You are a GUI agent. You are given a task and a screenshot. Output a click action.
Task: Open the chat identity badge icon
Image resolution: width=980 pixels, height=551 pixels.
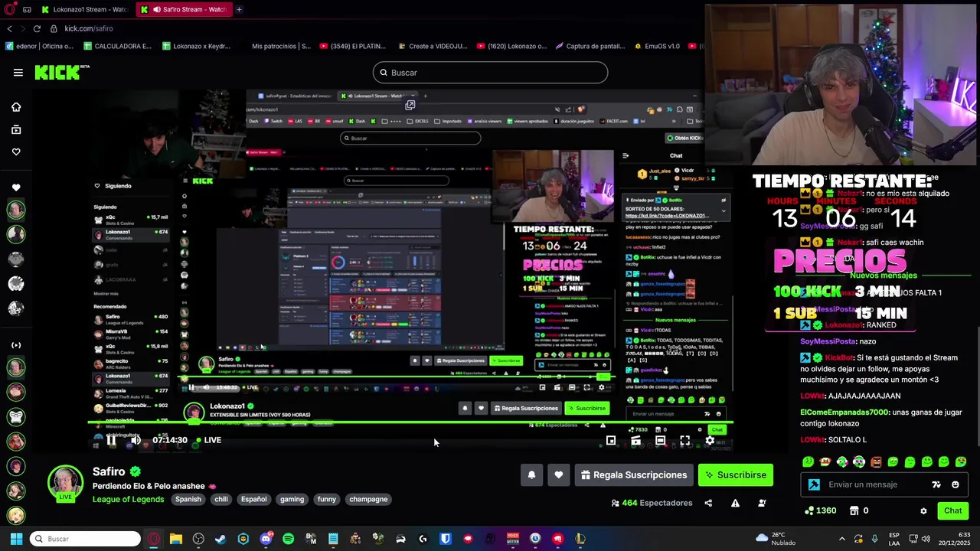point(814,484)
